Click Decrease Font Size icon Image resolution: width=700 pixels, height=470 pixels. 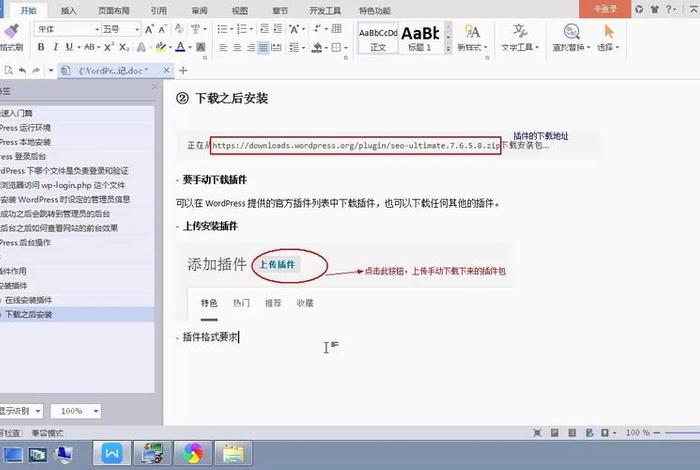tap(162, 29)
